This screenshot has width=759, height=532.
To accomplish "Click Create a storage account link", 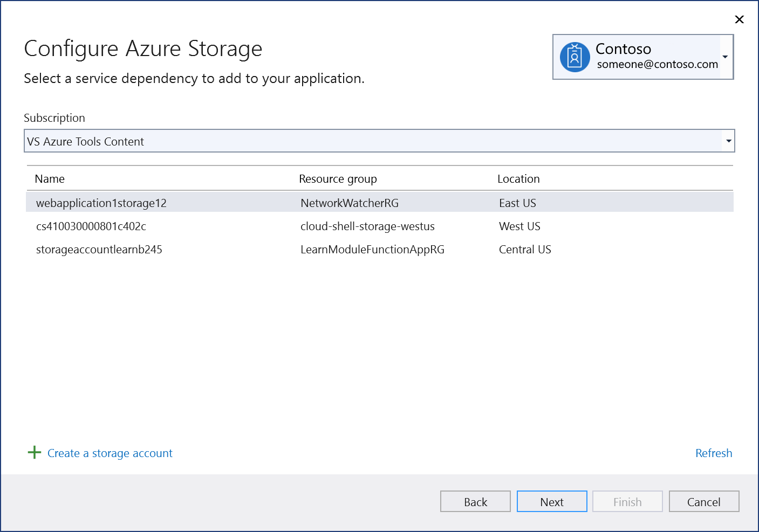I will [110, 453].
